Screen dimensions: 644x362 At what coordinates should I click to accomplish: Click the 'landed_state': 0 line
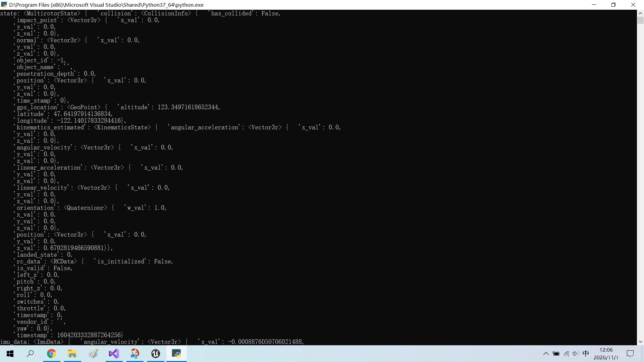click(43, 255)
